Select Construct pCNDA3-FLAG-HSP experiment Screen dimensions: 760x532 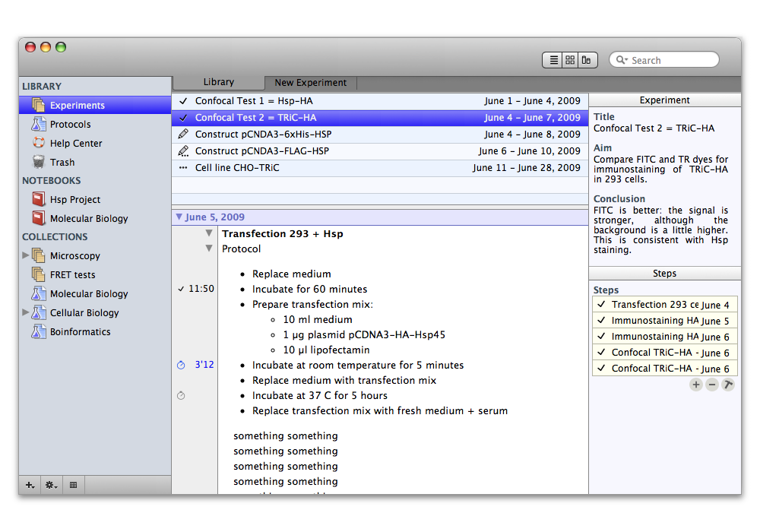pos(380,151)
